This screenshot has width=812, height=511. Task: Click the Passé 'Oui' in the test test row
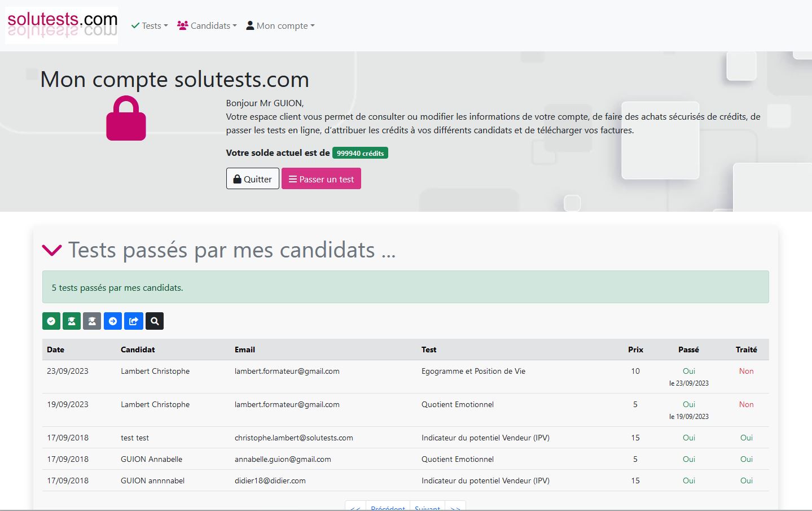point(689,438)
